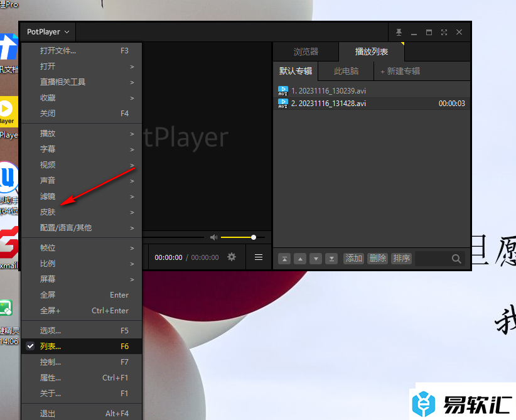Image resolution: width=516 pixels, height=420 pixels.
Task: Click the playlist search magnifier icon
Action: [x=456, y=259]
